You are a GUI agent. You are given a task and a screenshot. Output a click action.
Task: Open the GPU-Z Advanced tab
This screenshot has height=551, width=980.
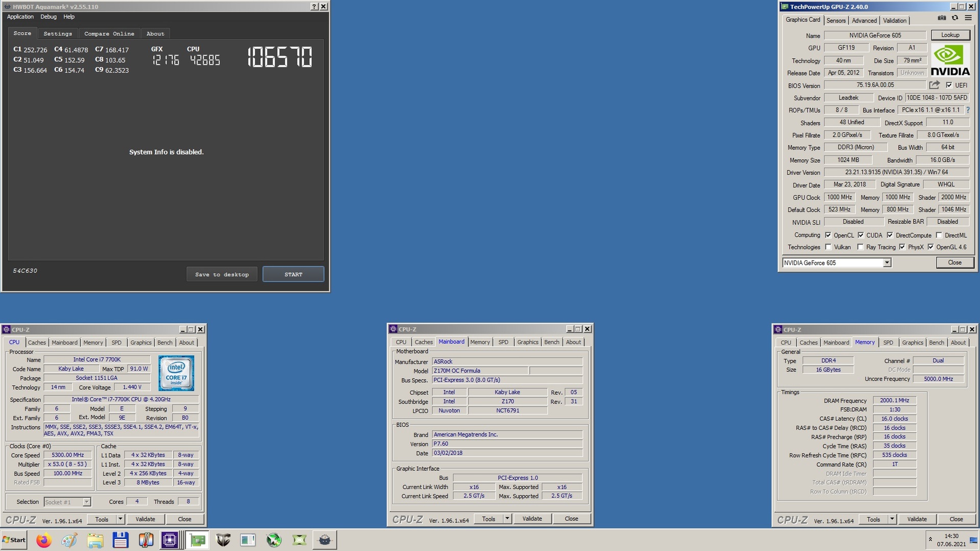click(x=864, y=20)
